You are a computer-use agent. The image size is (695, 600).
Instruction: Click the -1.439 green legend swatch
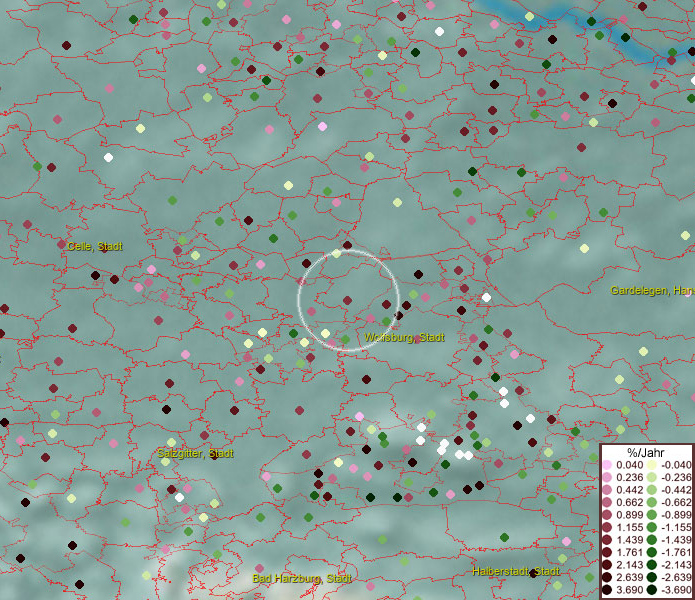pos(652,540)
